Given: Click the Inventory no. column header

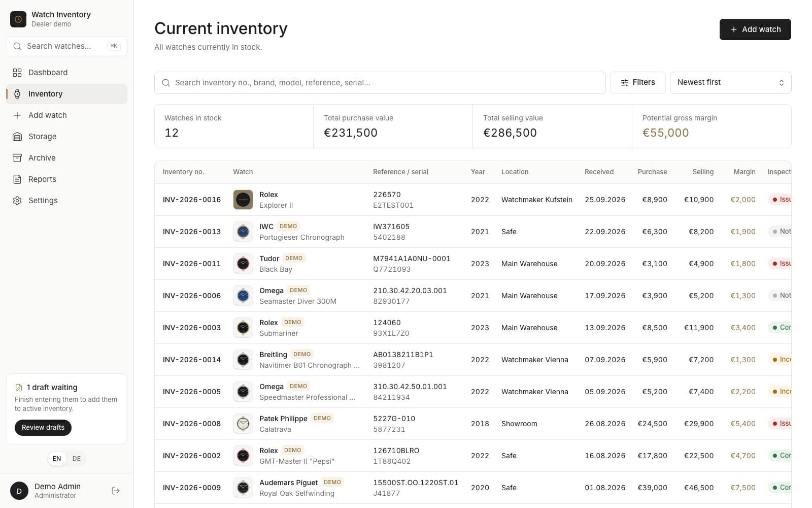Looking at the screenshot, I should pos(183,172).
